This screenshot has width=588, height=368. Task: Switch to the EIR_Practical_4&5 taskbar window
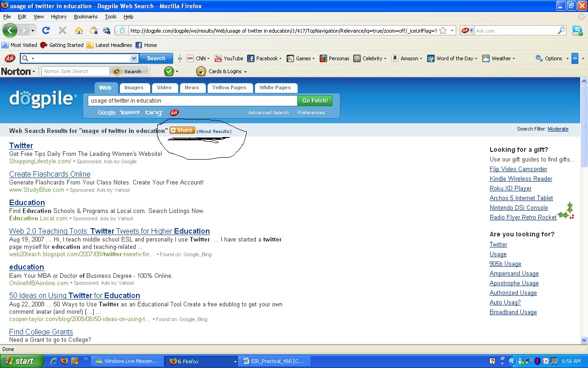tap(275, 361)
